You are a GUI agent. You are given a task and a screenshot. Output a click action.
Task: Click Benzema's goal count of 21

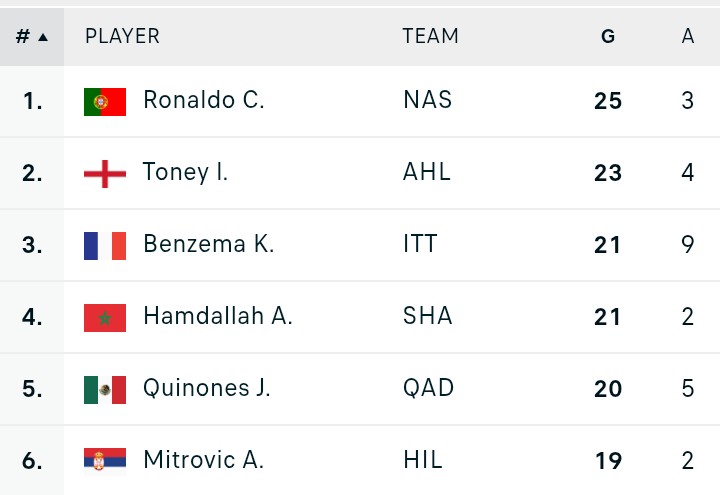coord(608,245)
